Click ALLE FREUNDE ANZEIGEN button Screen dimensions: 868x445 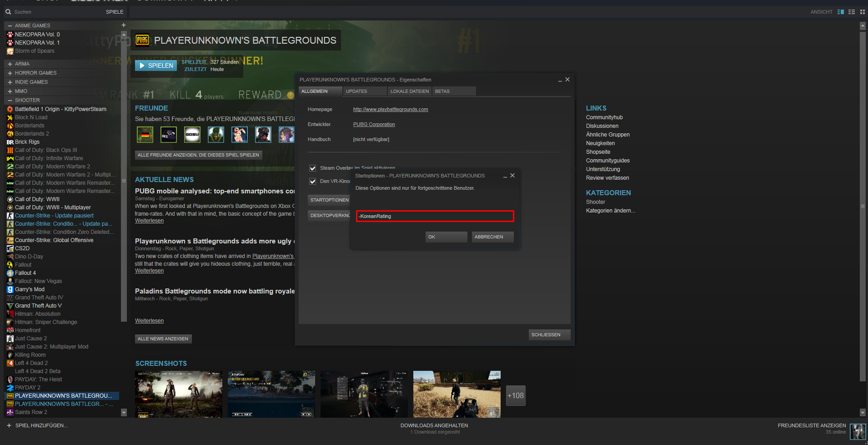pos(198,155)
